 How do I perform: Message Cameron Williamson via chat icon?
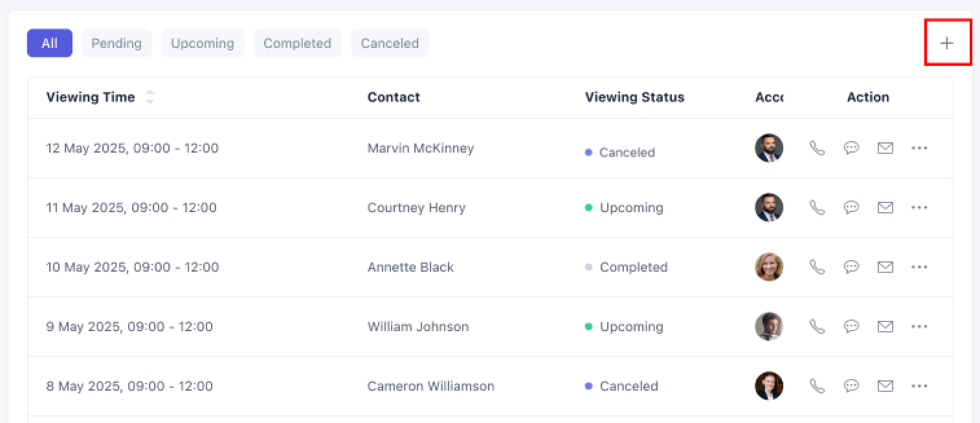[851, 386]
